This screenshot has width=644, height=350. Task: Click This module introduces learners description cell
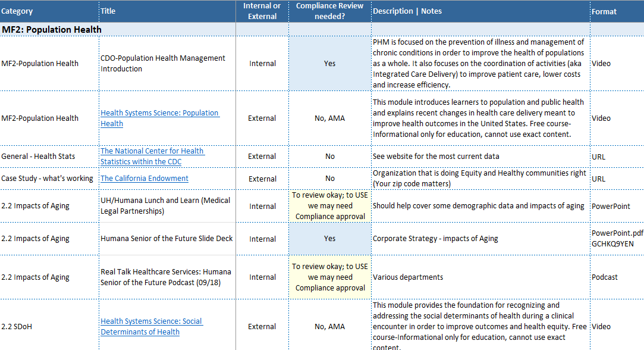(480, 118)
